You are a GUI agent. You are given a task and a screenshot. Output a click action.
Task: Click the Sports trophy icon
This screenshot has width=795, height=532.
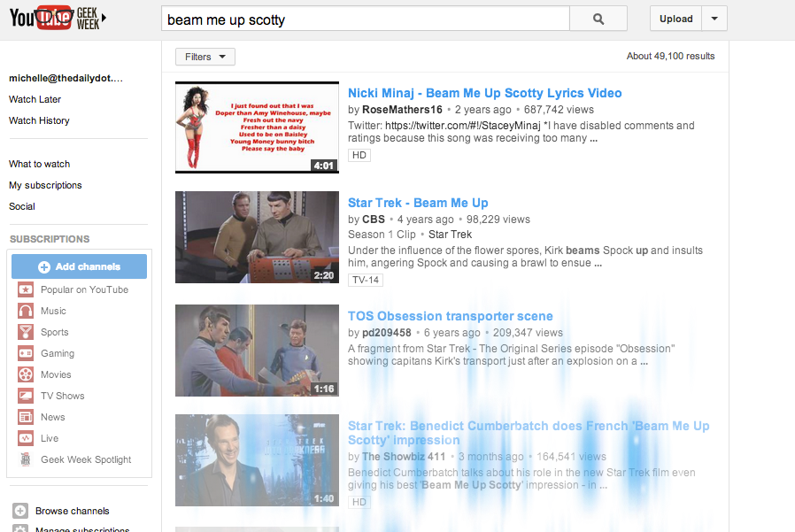[x=26, y=333]
